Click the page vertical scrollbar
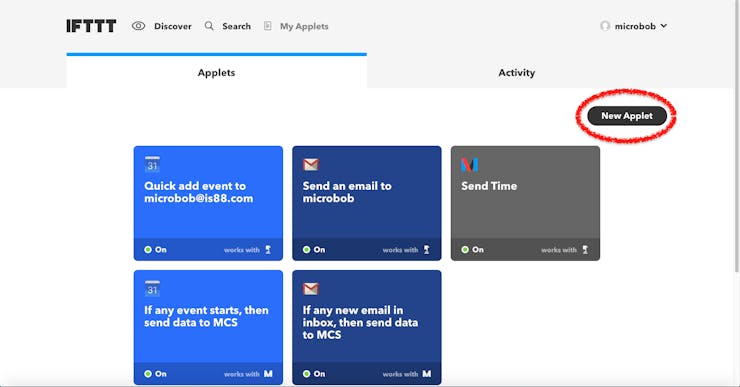Screen dimensions: 740x387 (x=737, y=137)
